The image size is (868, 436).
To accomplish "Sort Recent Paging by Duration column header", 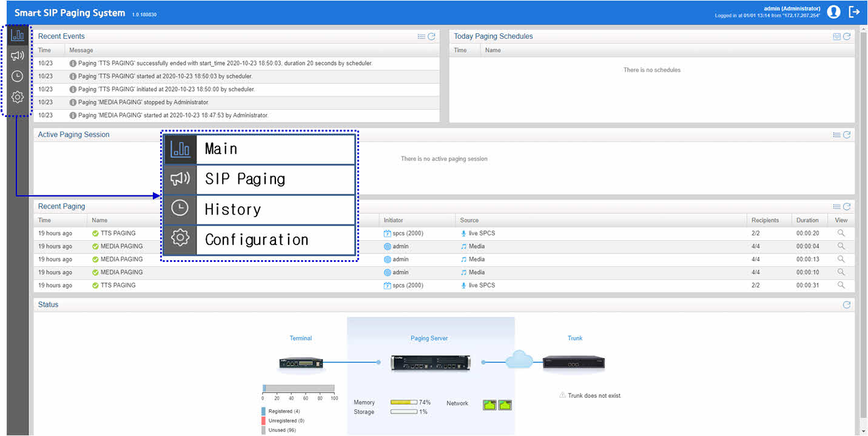I will pyautogui.click(x=807, y=220).
